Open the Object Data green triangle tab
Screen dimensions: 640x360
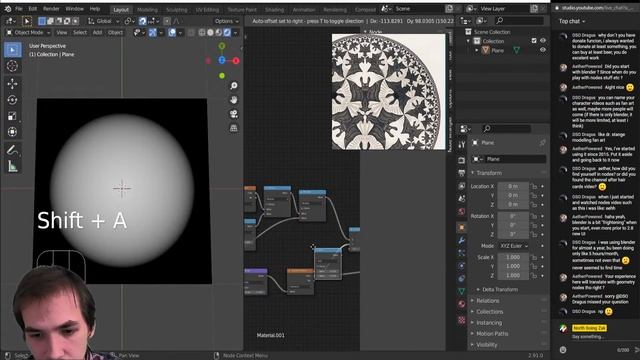462,291
